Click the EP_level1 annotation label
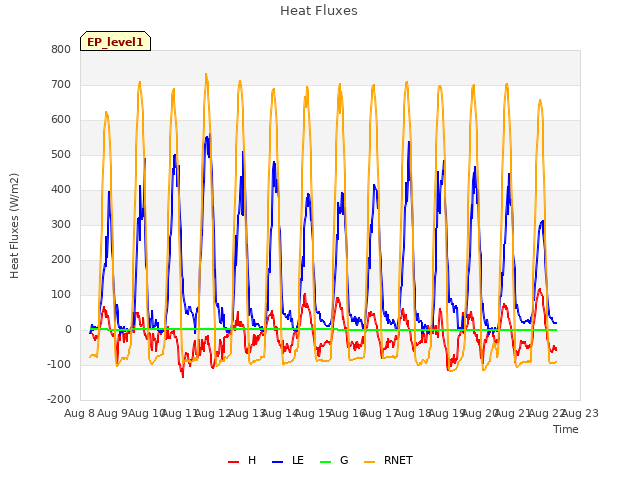Screen dimensions: 640x480 click(x=116, y=42)
